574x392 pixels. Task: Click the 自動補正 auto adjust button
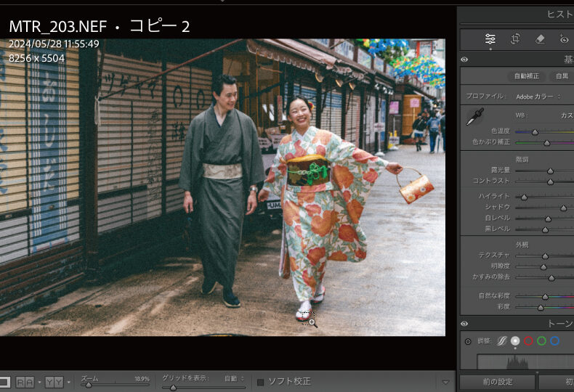click(525, 75)
